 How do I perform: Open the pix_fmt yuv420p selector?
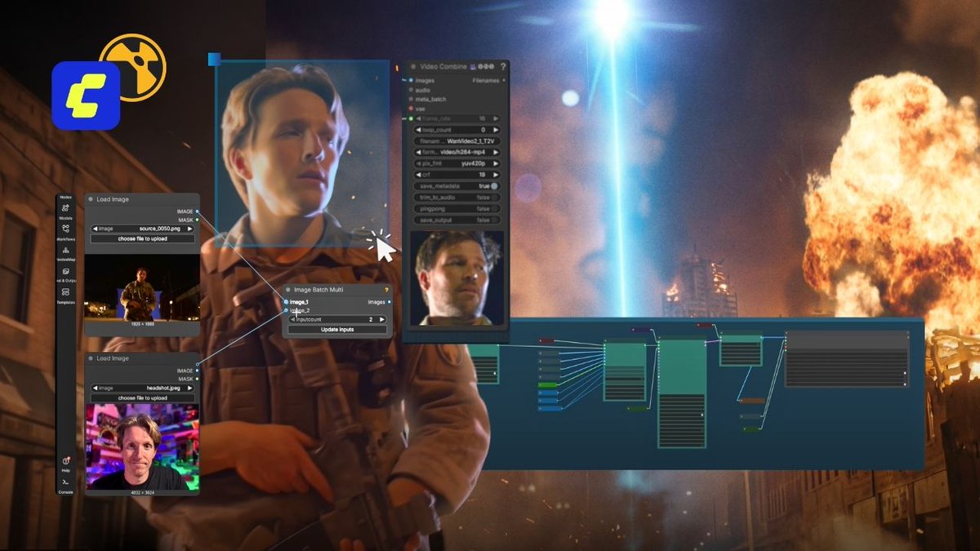point(457,163)
